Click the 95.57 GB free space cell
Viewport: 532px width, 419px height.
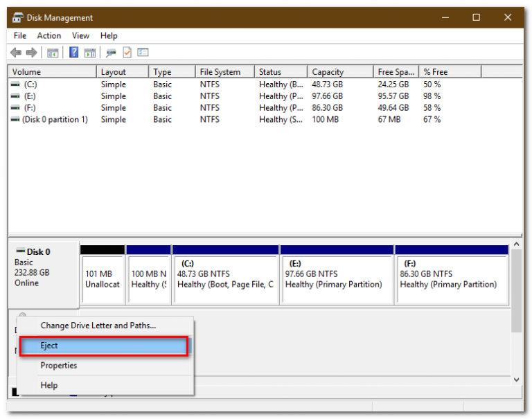click(x=393, y=96)
